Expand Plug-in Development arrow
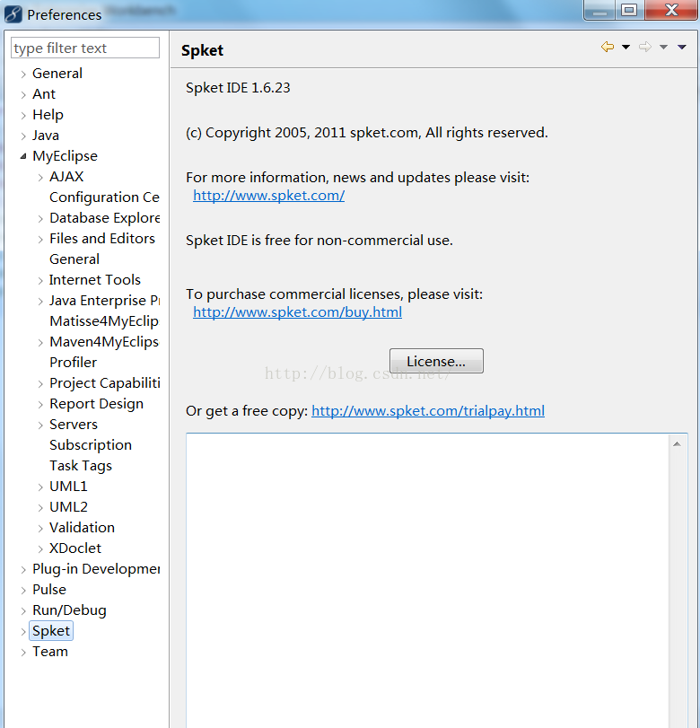Image resolution: width=700 pixels, height=728 pixels. pos(23,570)
